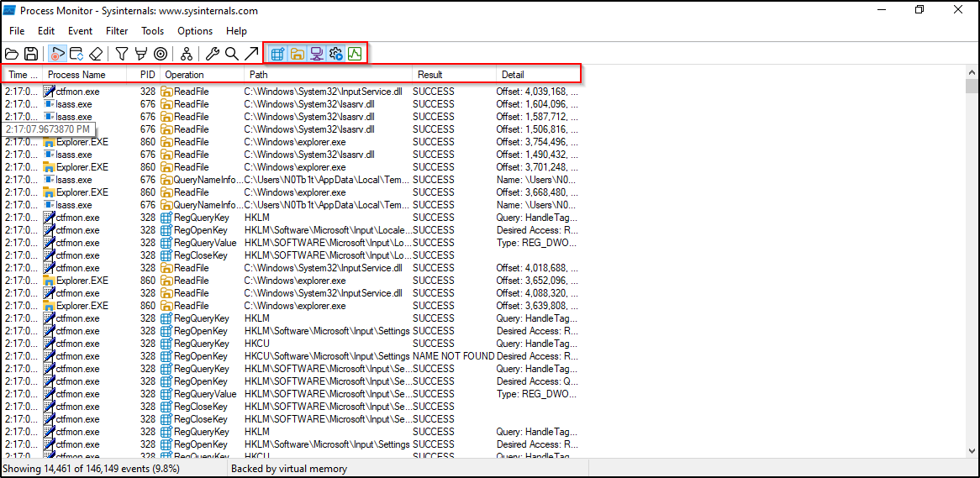Click the Jump to object arrow icon

click(x=251, y=54)
